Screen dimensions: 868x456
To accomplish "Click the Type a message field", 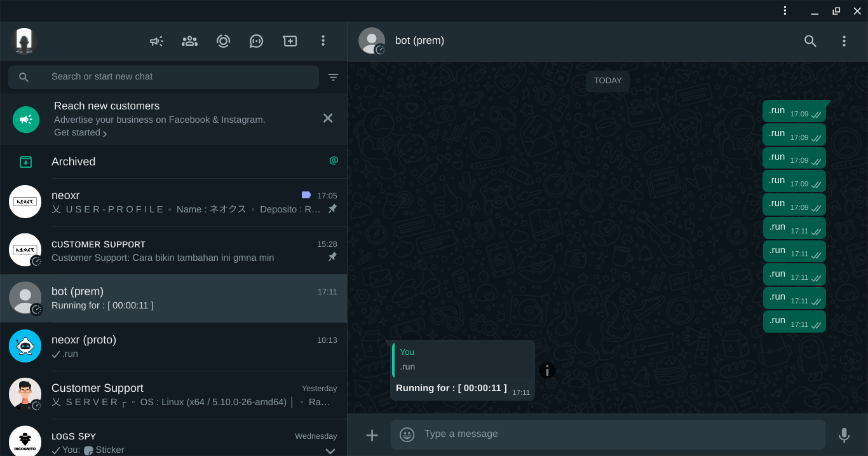I will point(608,435).
